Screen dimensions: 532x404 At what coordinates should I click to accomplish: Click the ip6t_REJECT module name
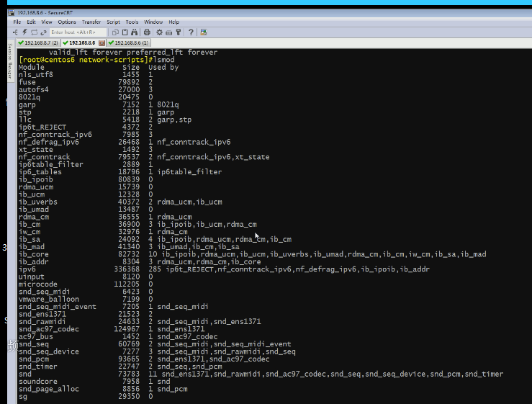[x=42, y=127]
